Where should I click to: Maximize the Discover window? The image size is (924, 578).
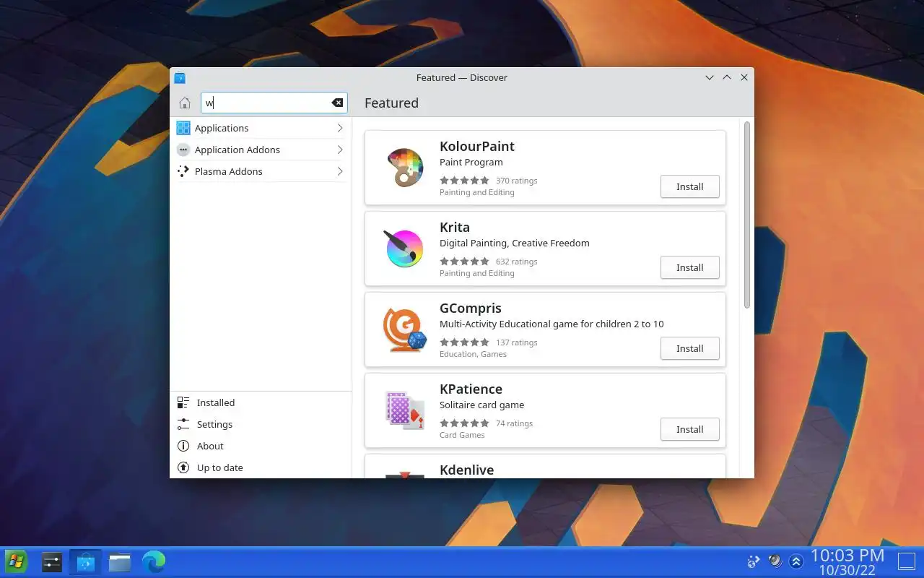point(727,77)
